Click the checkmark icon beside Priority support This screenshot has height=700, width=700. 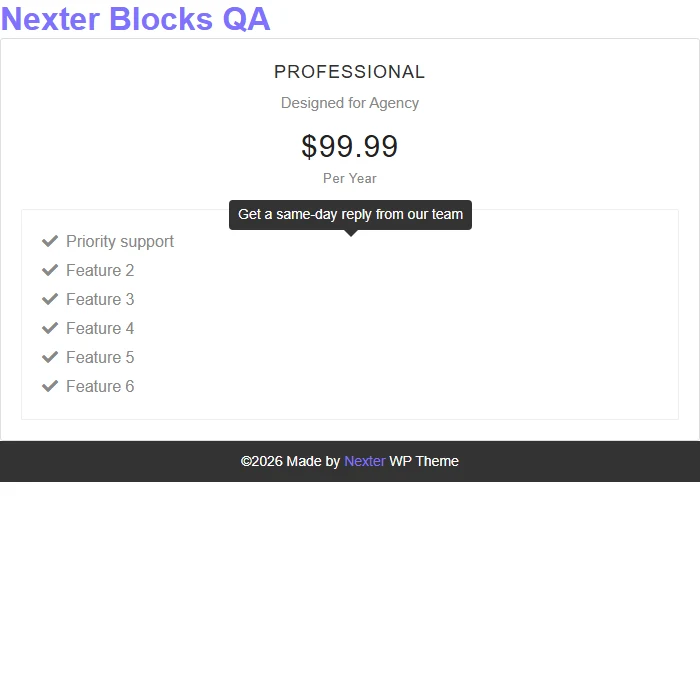tap(50, 241)
